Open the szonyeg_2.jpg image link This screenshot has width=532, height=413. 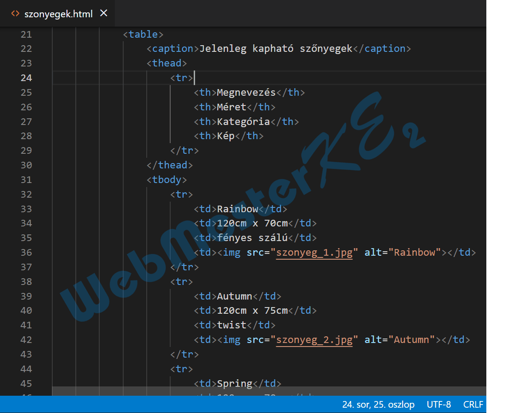(x=314, y=340)
